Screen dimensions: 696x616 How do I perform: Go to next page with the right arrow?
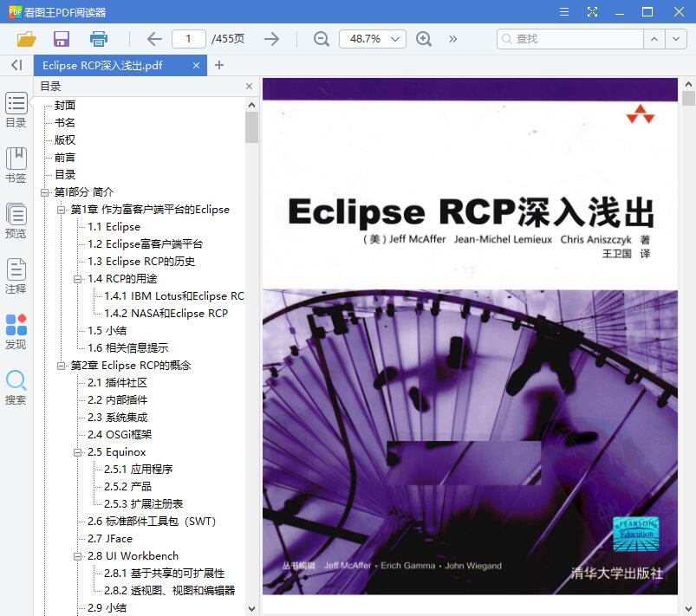tap(271, 39)
